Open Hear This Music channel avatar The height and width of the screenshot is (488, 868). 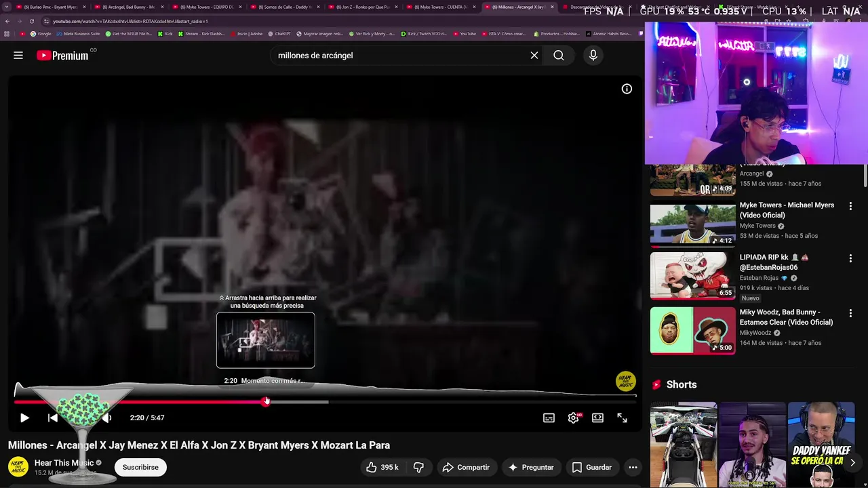pyautogui.click(x=18, y=467)
